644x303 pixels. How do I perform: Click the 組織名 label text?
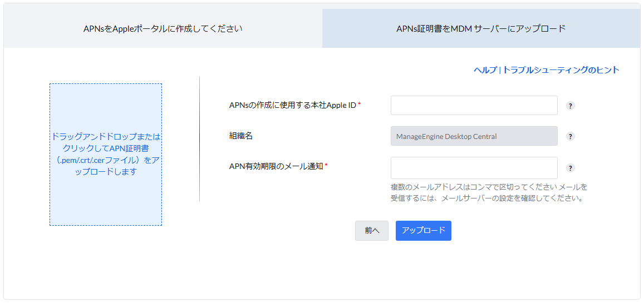pyautogui.click(x=241, y=136)
